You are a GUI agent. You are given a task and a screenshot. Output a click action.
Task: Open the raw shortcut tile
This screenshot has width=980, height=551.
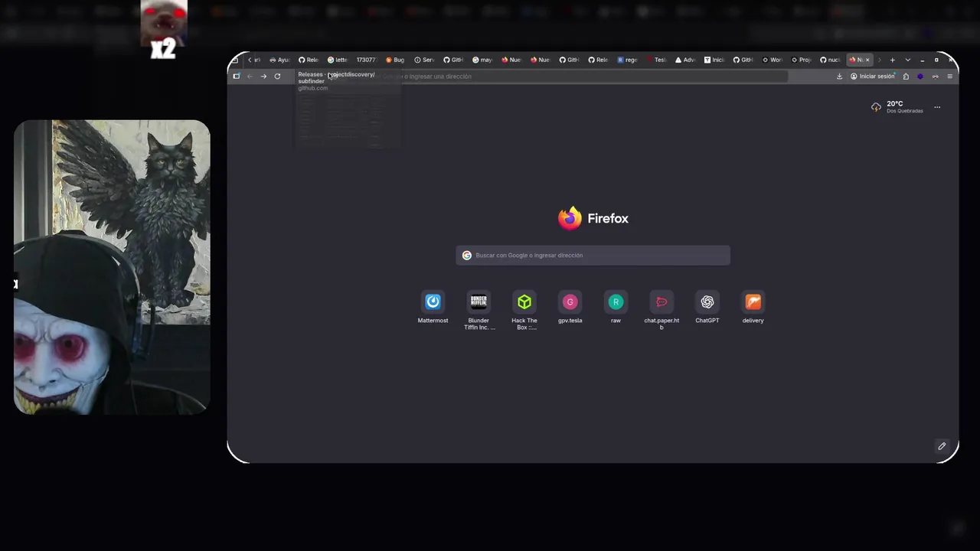616,308
